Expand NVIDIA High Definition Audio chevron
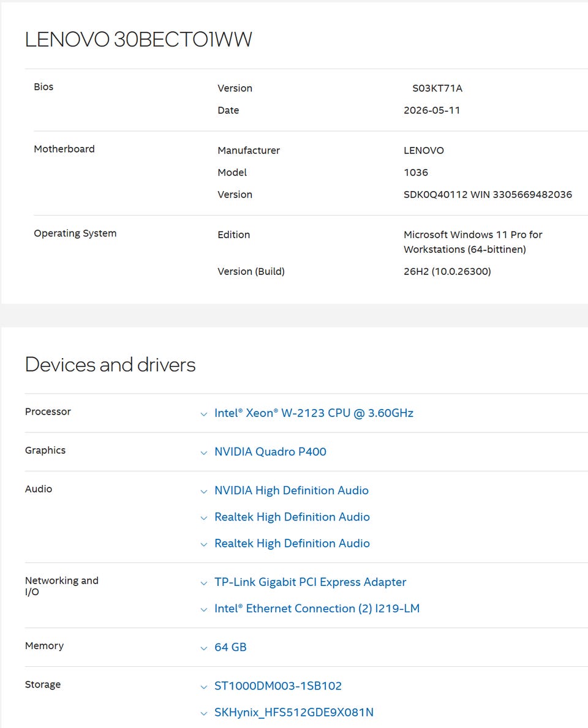 tap(203, 491)
